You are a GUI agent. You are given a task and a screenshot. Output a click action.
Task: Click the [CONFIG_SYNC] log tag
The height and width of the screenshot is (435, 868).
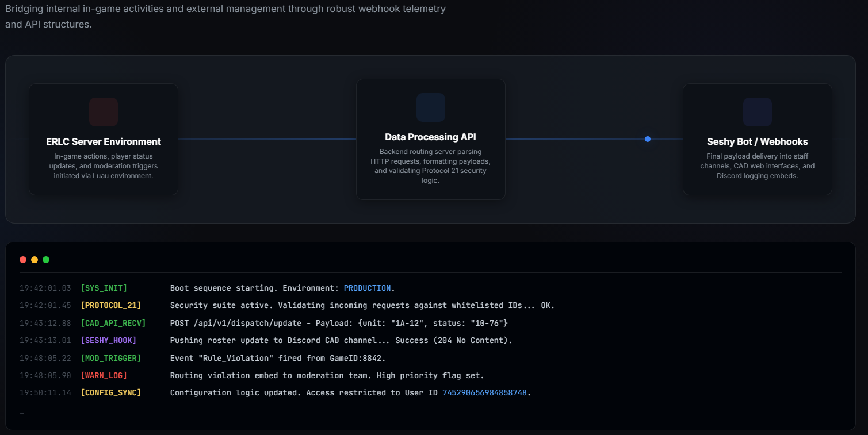coord(111,393)
